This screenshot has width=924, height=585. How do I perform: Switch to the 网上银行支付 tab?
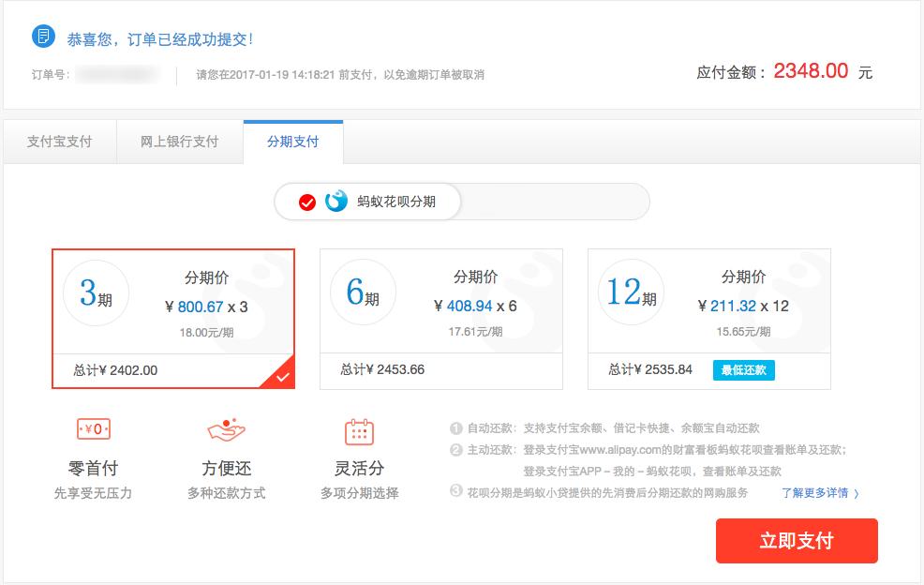coord(179,141)
